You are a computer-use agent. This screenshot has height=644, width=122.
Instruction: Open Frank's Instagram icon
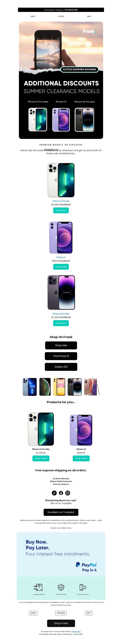tap(68, 493)
